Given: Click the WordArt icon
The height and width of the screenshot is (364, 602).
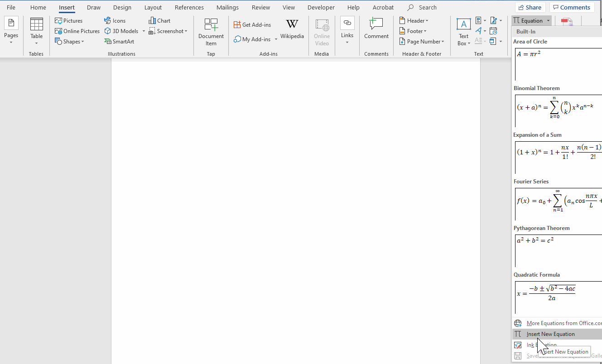Looking at the screenshot, I should pos(478,31).
